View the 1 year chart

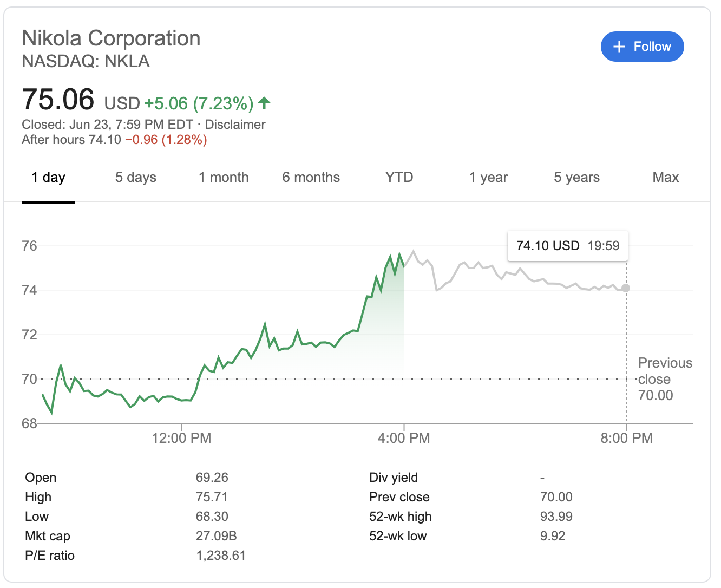pos(488,178)
